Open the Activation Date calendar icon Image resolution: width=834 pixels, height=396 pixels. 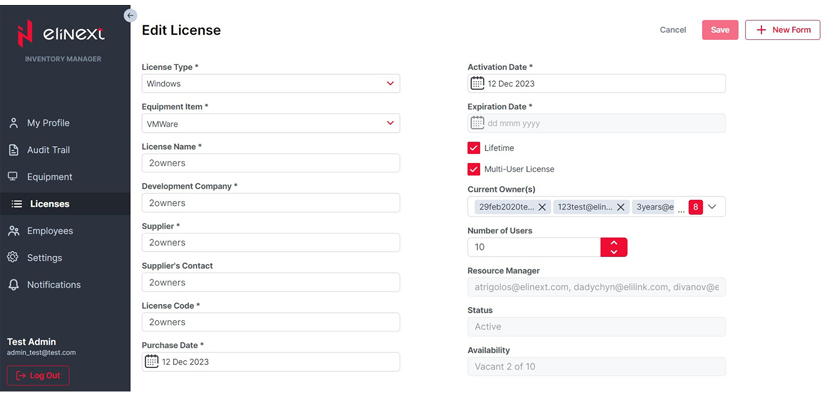click(477, 83)
